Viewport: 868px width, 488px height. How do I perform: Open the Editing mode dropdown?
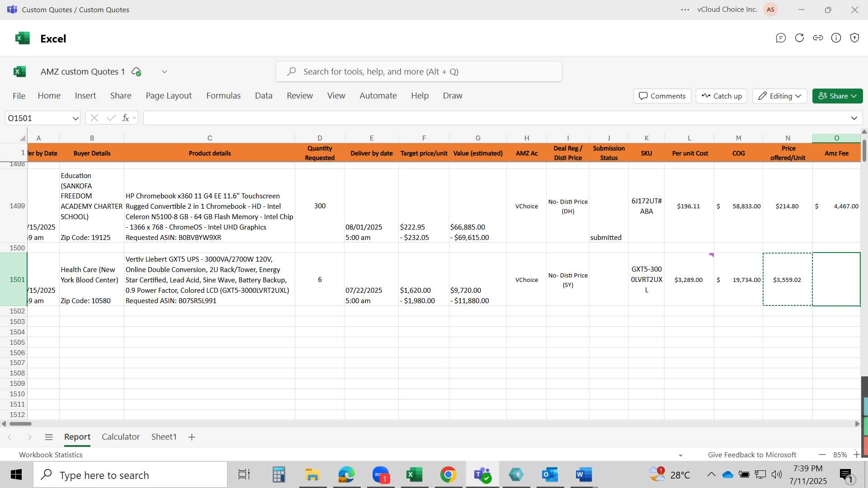[x=780, y=96]
